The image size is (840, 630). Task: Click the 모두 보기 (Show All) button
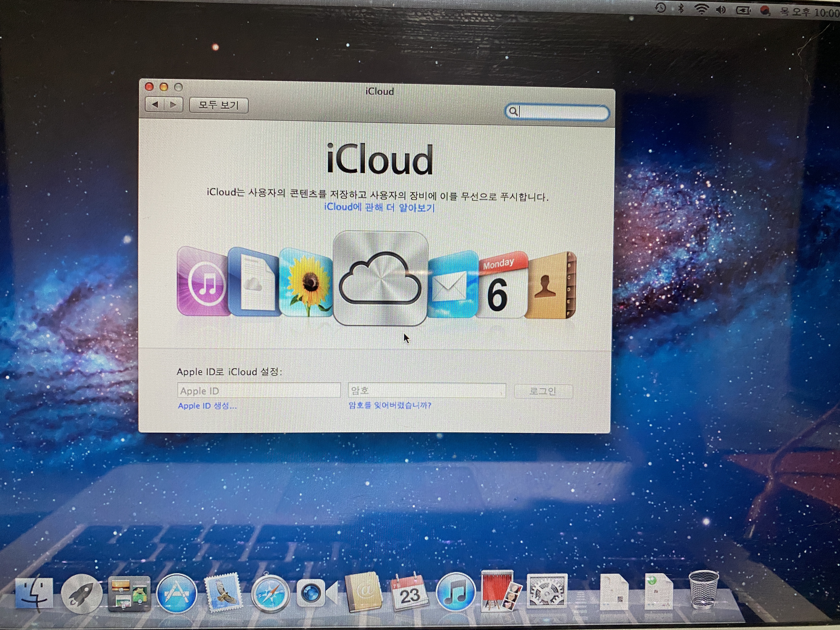[x=219, y=105]
